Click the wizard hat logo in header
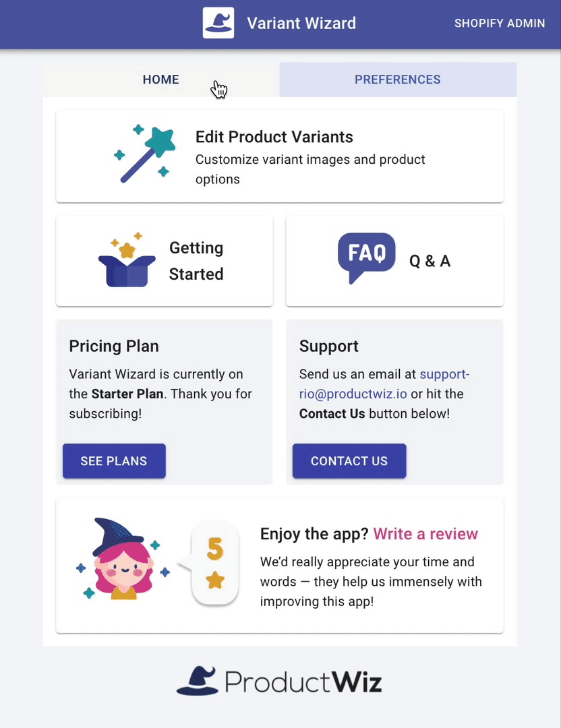Viewport: 561px width, 728px height. pyautogui.click(x=218, y=23)
